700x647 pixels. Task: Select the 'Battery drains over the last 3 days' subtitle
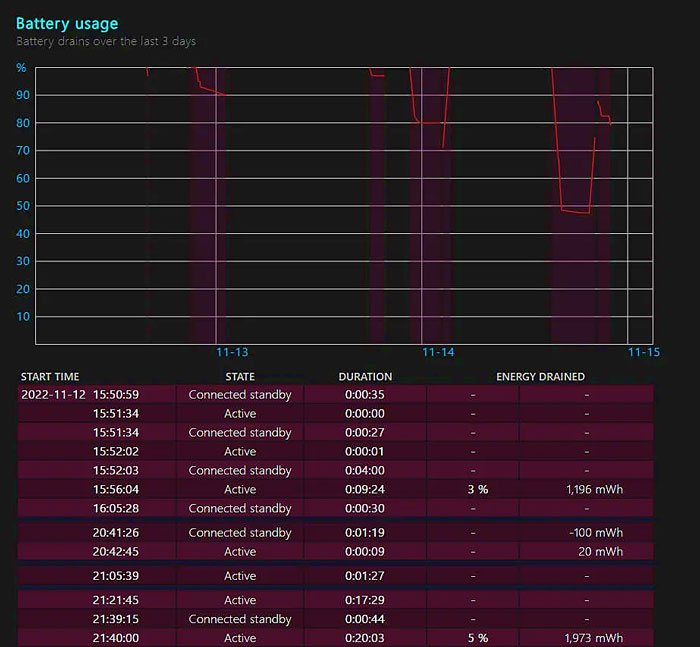click(x=106, y=42)
